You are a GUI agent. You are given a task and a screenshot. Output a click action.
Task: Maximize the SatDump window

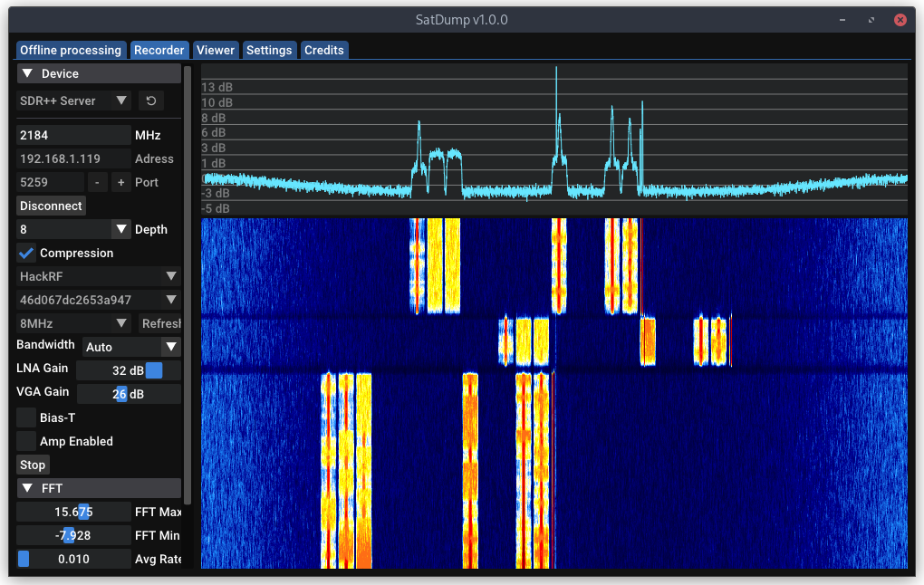click(x=871, y=19)
